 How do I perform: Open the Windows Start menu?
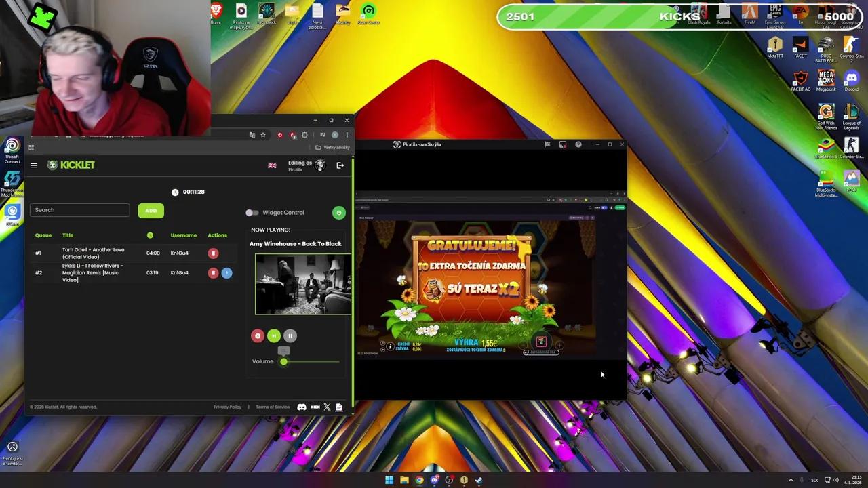click(x=389, y=480)
